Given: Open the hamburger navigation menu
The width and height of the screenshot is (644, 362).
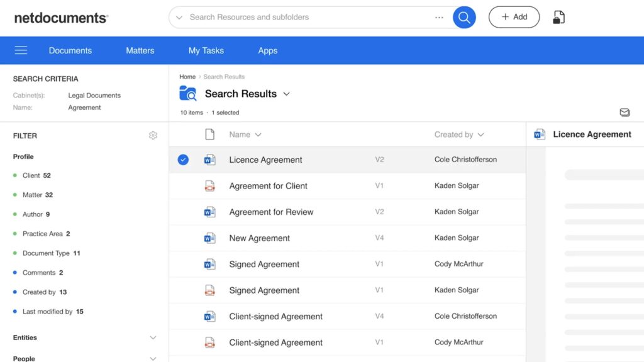Looking at the screenshot, I should coord(21,50).
